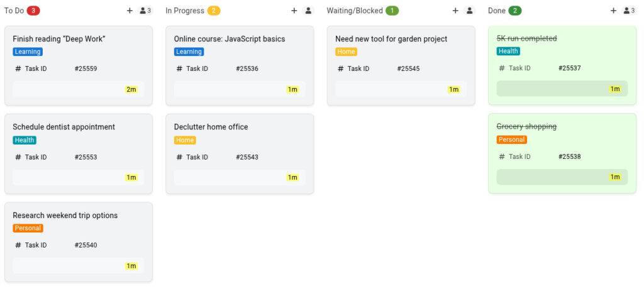
Task: Click the red count badge on To Do
Action: point(34,11)
